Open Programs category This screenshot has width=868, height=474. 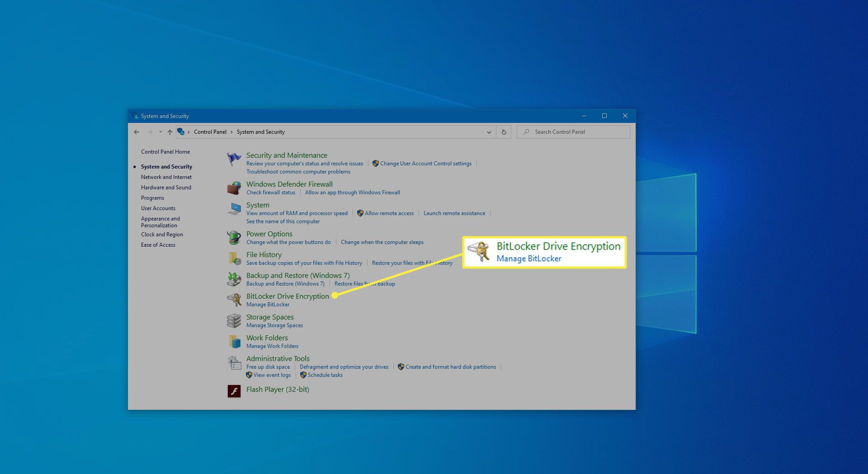tap(152, 198)
